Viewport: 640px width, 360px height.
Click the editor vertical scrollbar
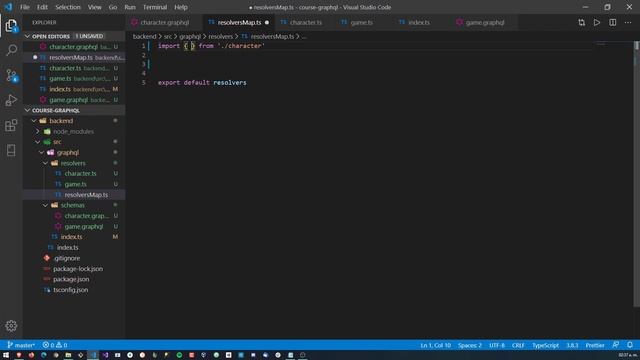[x=636, y=173]
